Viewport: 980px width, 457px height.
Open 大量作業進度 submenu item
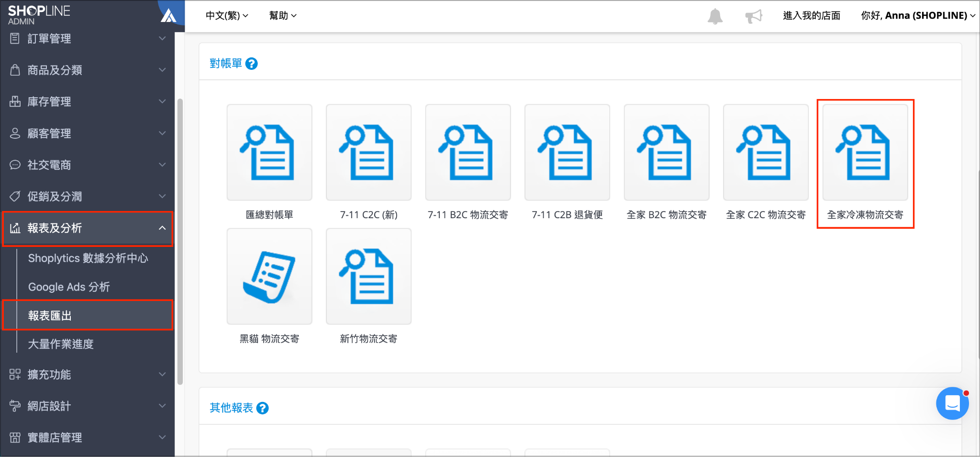tap(61, 344)
